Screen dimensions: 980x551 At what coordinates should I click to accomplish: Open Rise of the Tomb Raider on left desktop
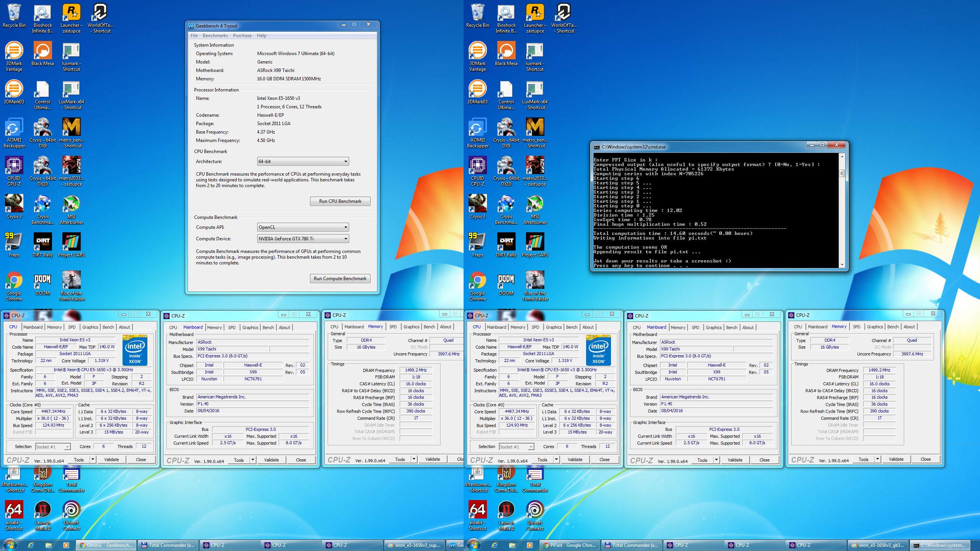[x=71, y=286]
